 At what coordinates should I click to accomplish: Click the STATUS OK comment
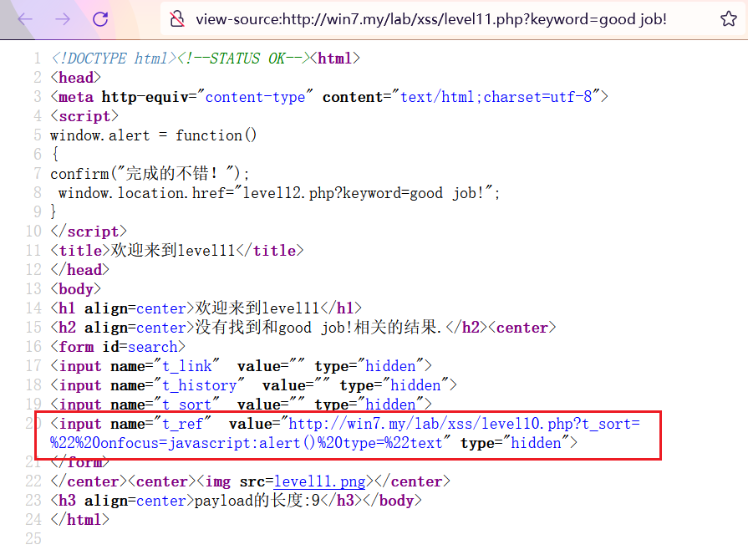pyautogui.click(x=242, y=59)
